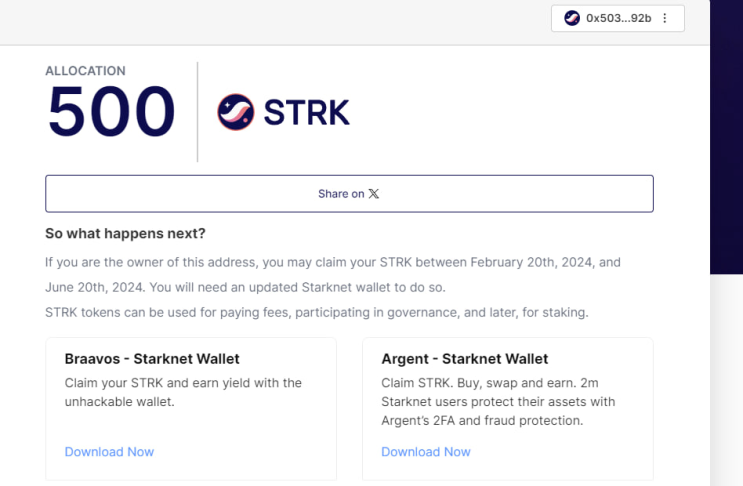Click the STRK token name text
This screenshot has width=743, height=486.
(x=307, y=113)
